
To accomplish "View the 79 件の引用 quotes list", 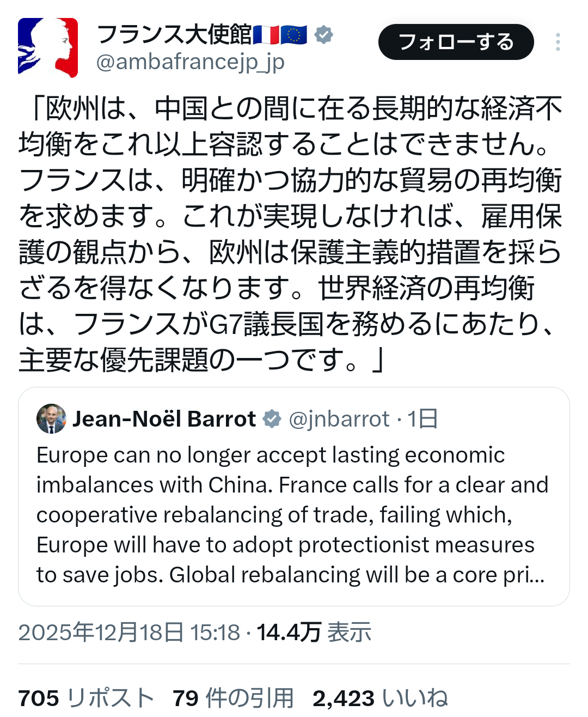I will [x=233, y=698].
